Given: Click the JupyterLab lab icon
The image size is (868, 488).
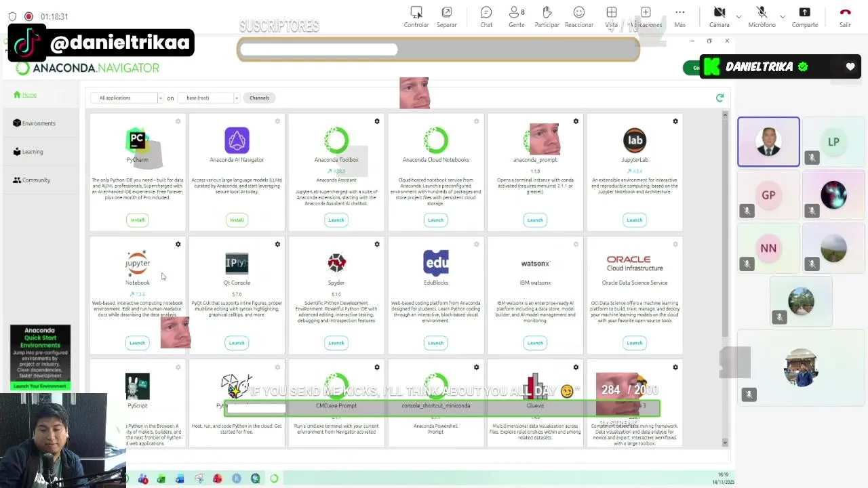Looking at the screenshot, I should (x=635, y=140).
